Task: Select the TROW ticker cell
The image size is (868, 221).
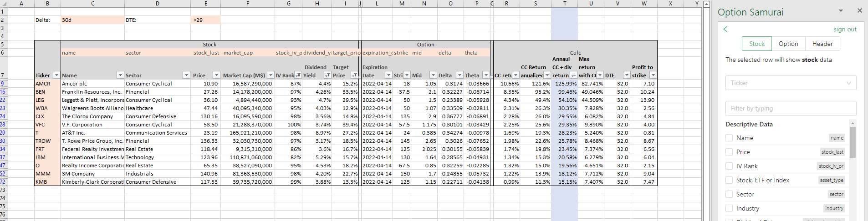Action: point(47,141)
